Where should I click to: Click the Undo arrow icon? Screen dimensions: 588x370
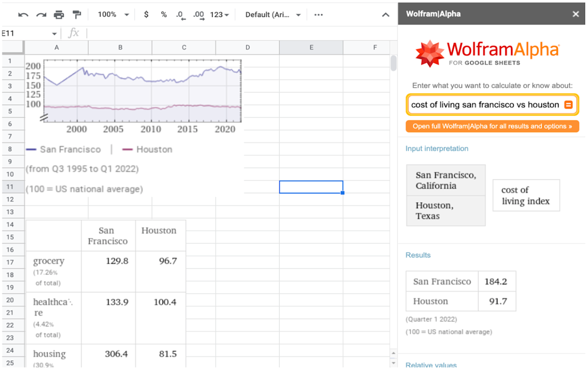[x=23, y=15]
